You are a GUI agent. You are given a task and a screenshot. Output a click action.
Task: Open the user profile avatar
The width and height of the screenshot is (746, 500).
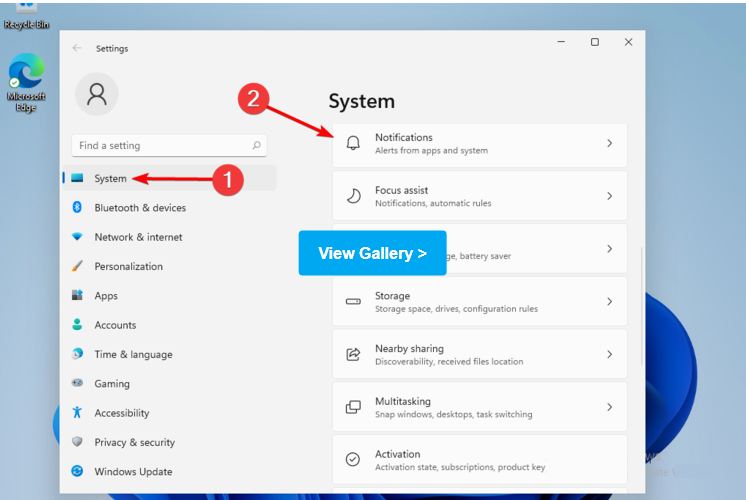97,94
